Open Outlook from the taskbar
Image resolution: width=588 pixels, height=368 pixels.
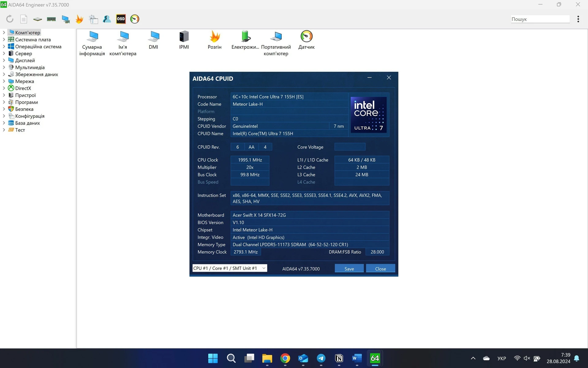point(303,358)
